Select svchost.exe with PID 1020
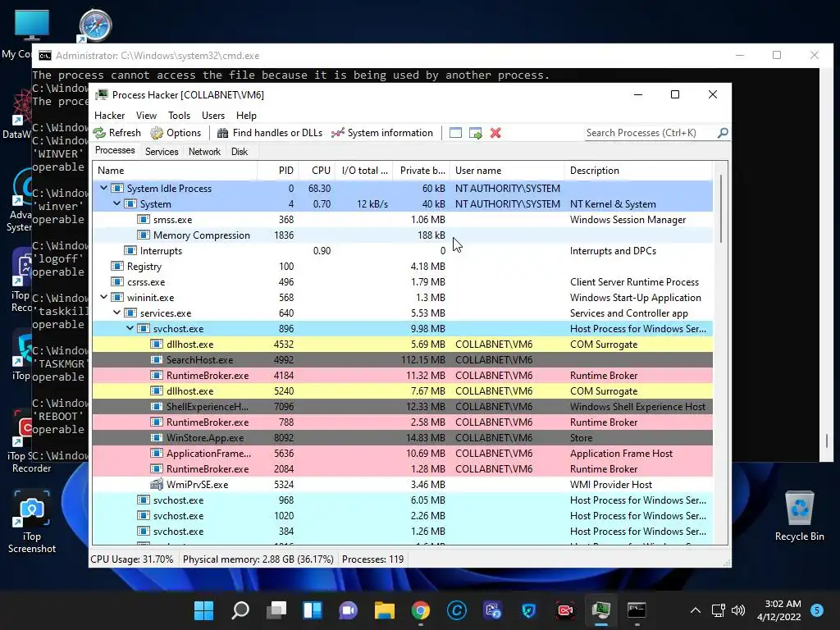This screenshot has width=840, height=630. tap(402, 515)
